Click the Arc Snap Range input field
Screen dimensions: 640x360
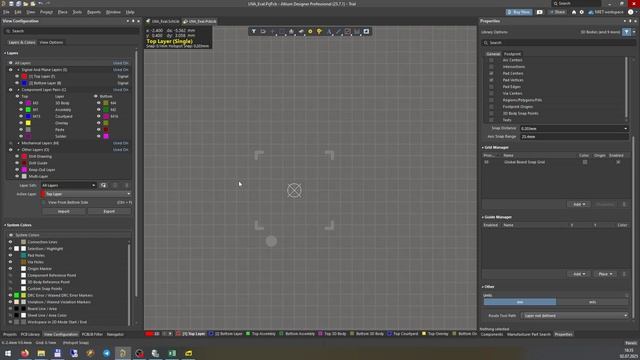(x=574, y=137)
